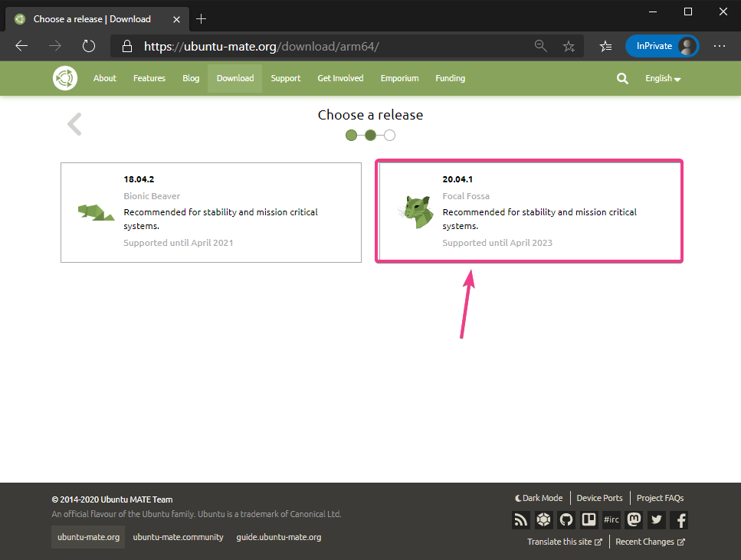Go back with the left chevron arrow
741x560 pixels.
[74, 124]
